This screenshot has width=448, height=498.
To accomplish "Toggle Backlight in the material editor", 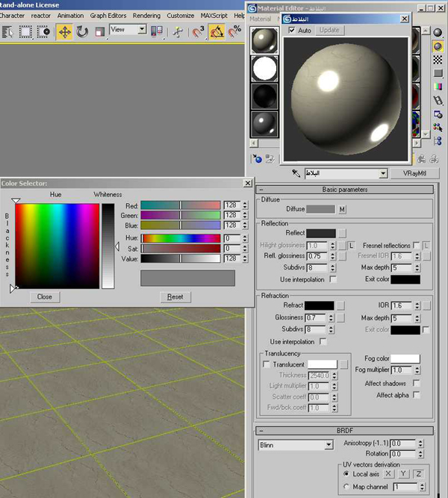I will click(x=438, y=46).
